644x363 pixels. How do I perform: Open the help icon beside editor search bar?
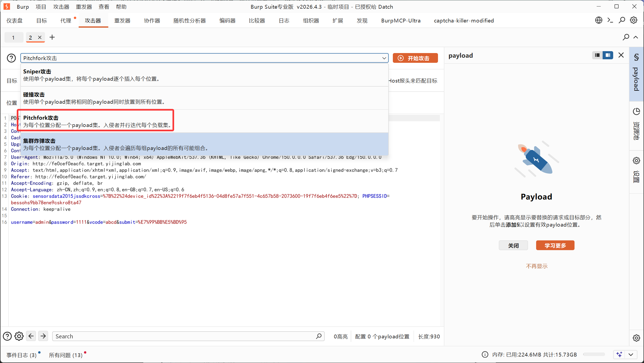7,336
